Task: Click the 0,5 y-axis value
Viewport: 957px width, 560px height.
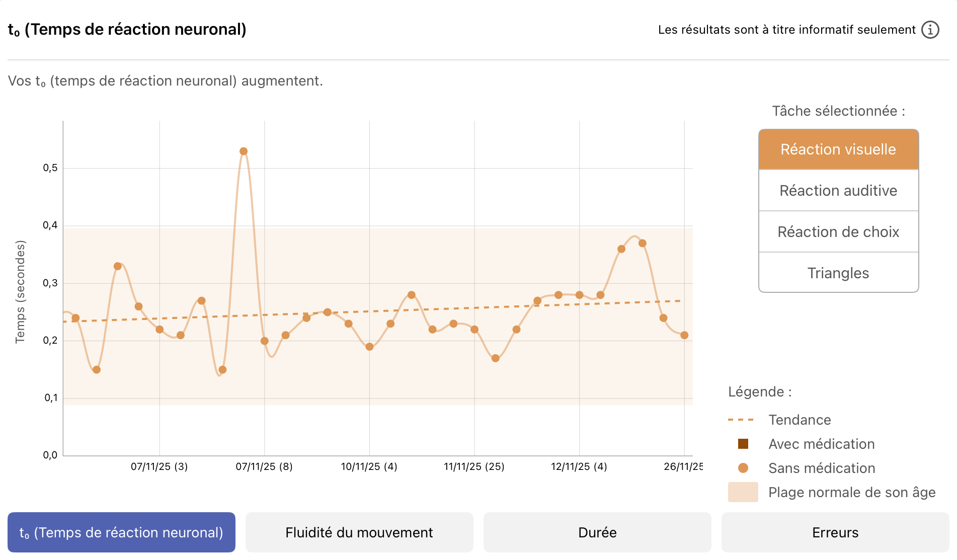Action: (50, 168)
